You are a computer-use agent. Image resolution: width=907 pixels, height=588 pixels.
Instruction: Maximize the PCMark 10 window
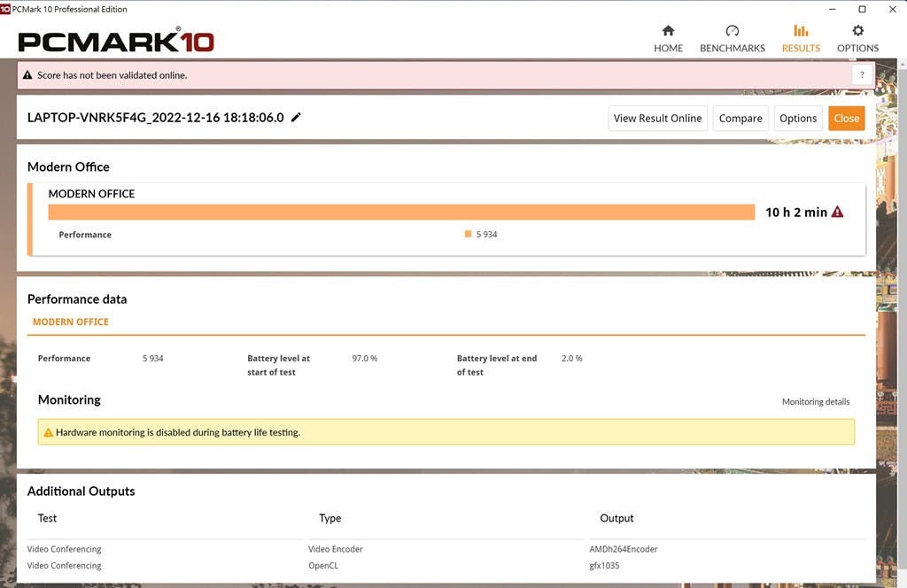(862, 9)
